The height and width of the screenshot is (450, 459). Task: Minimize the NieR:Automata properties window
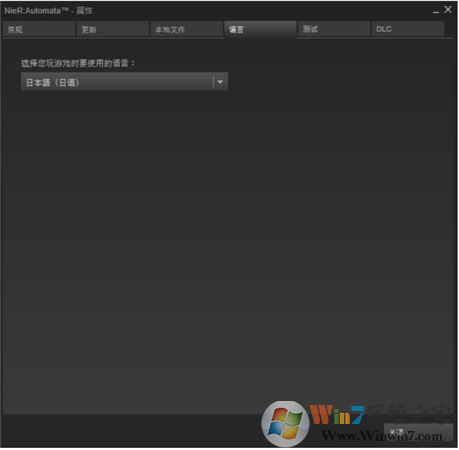point(436,11)
